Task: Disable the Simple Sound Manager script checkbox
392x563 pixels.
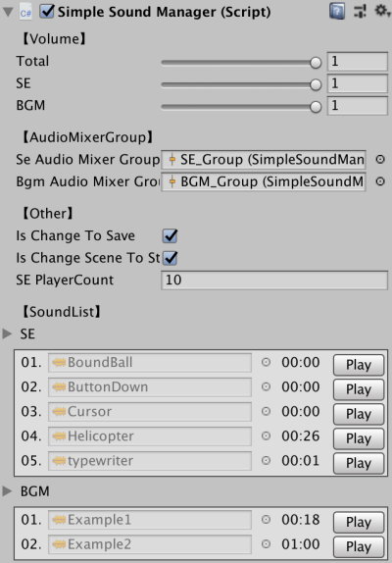Action: click(47, 12)
